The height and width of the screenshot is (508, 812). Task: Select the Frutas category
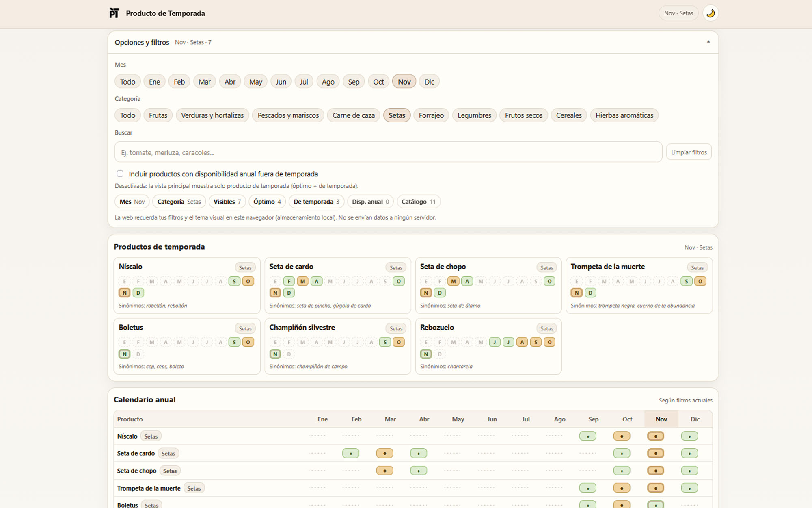(x=158, y=115)
